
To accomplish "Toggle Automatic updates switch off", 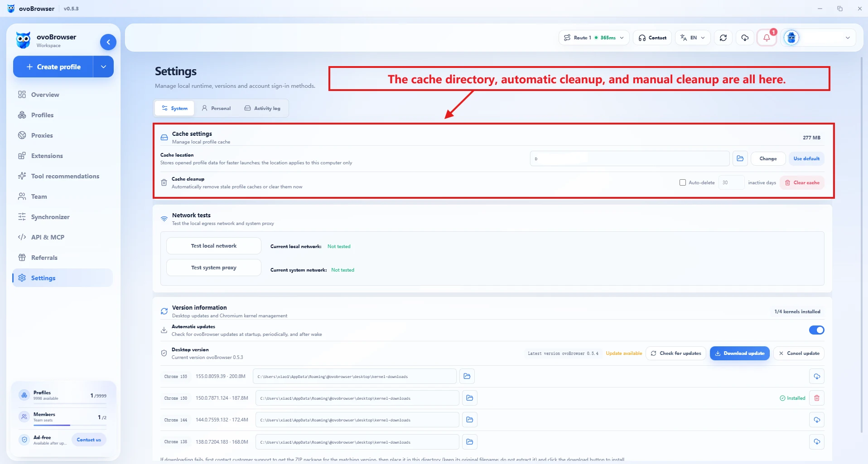I will [816, 330].
